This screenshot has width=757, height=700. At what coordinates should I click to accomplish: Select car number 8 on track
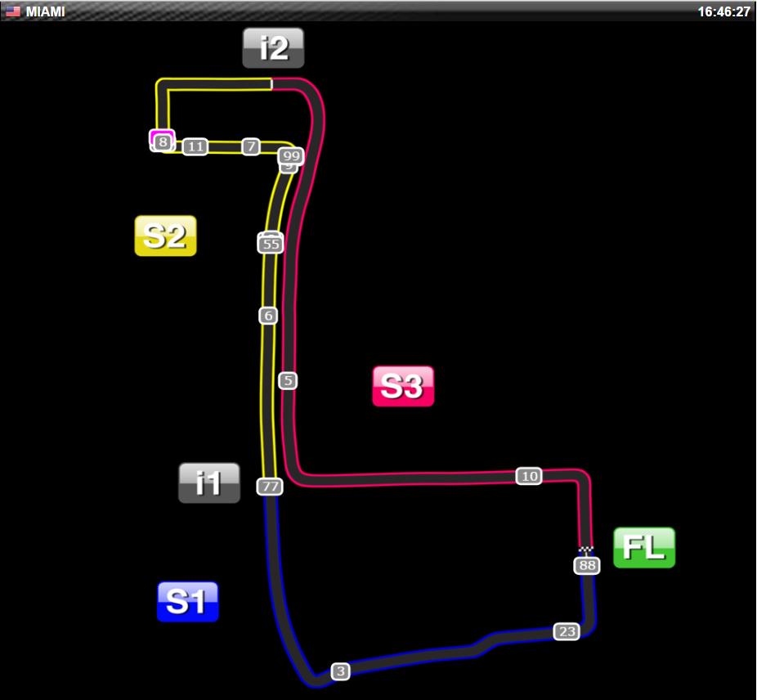tap(163, 142)
